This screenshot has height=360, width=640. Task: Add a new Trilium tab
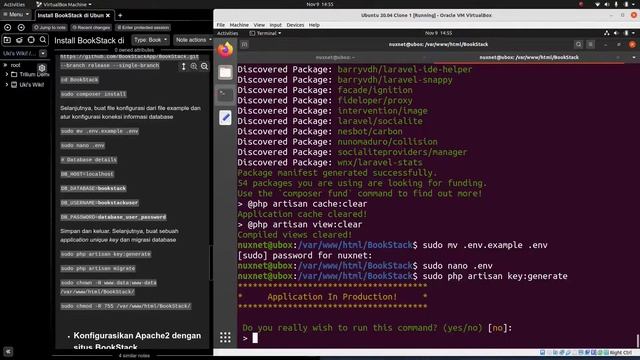(120, 15)
